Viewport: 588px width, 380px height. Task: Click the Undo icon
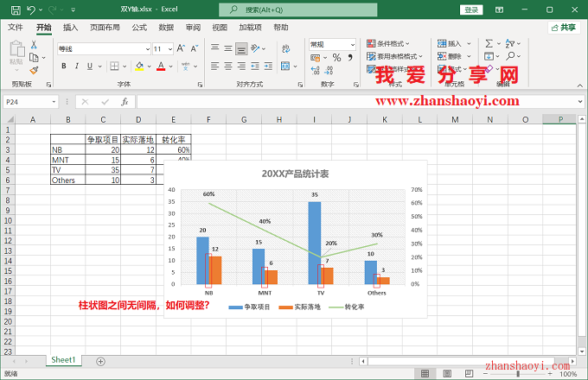31,9
